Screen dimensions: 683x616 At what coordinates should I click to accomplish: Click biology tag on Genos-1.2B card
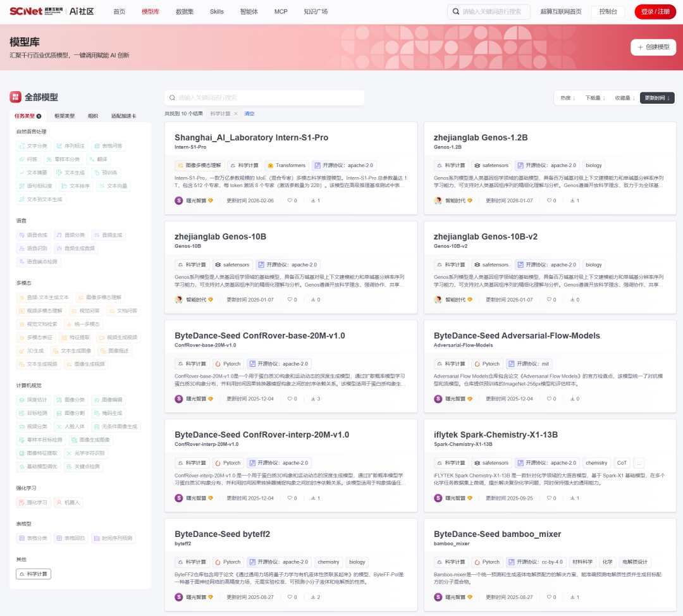(x=594, y=166)
